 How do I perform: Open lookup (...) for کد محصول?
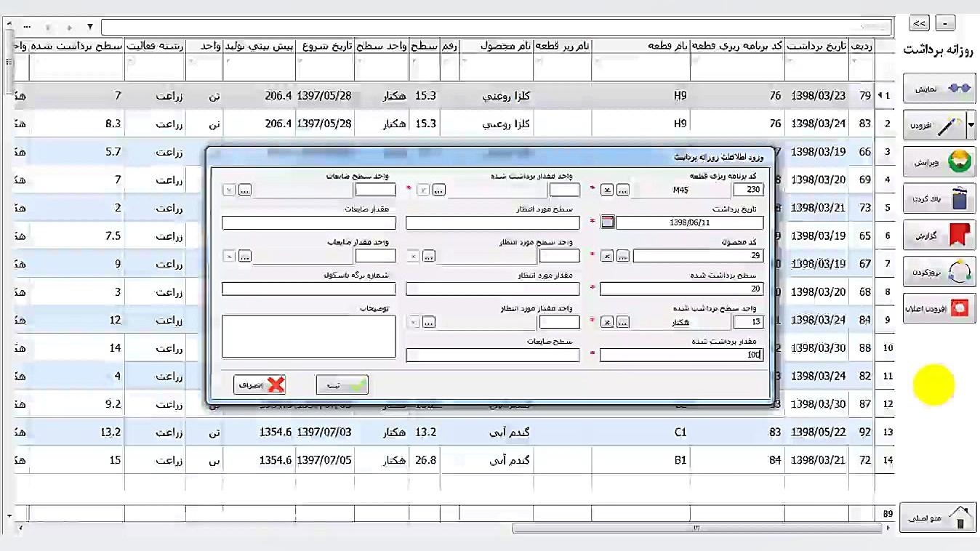623,256
